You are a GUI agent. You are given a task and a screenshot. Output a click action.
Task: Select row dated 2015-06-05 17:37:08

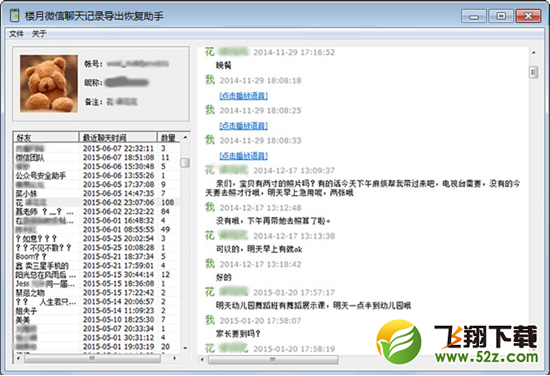tap(97, 184)
